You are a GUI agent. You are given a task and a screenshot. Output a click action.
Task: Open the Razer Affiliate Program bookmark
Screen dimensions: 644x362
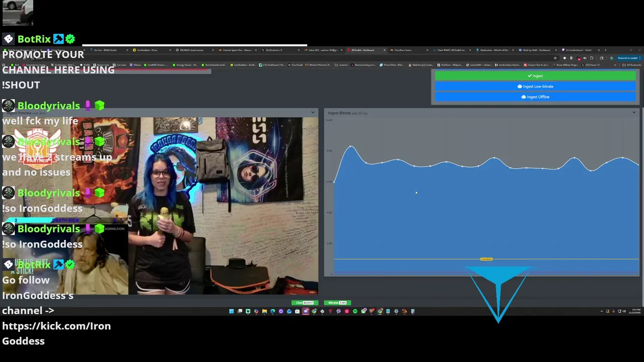pos(565,65)
